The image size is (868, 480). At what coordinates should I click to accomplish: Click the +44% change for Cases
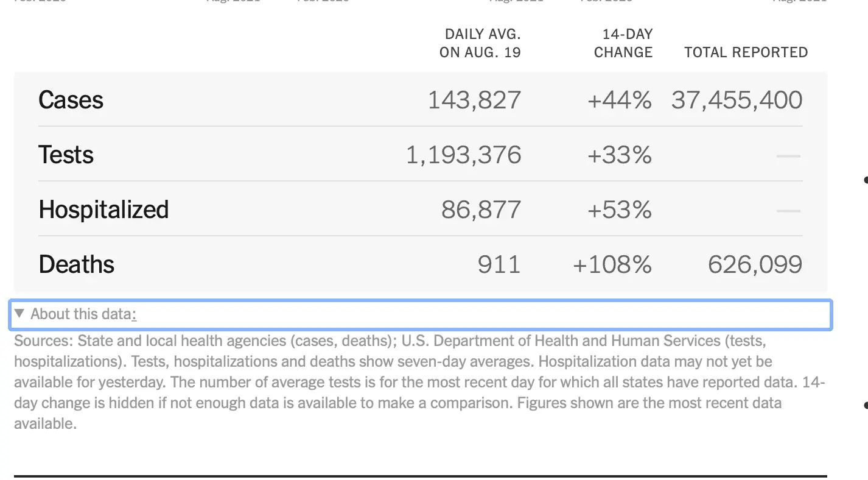[619, 100]
